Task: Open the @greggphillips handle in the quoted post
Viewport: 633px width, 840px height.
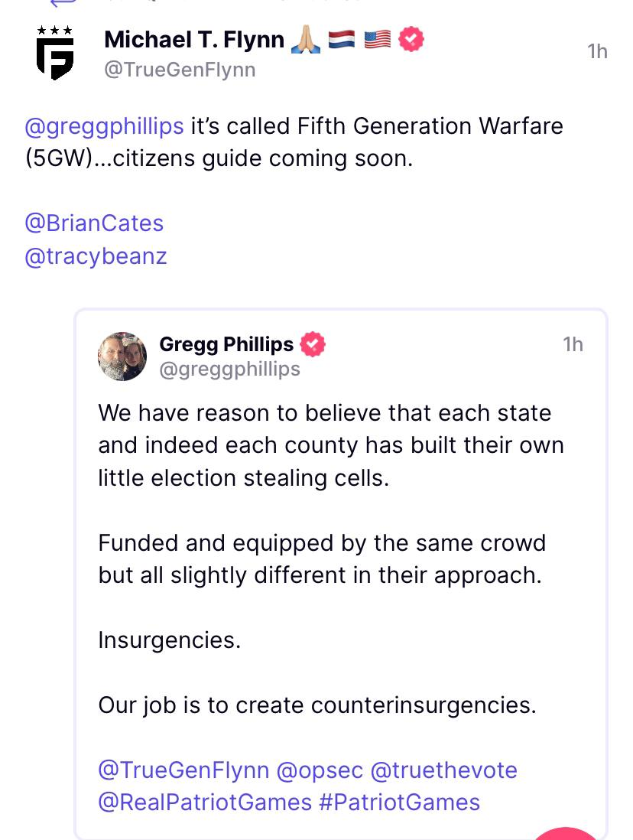Action: (x=229, y=370)
